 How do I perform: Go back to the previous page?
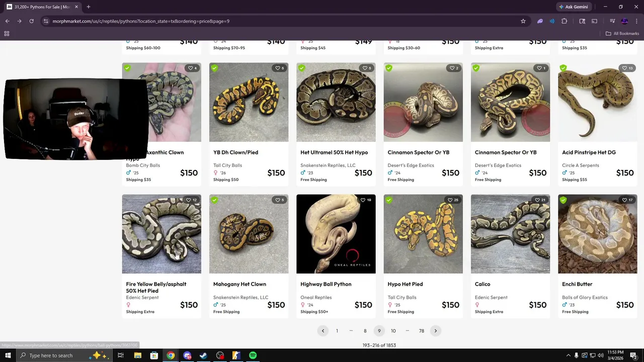[7, 21]
